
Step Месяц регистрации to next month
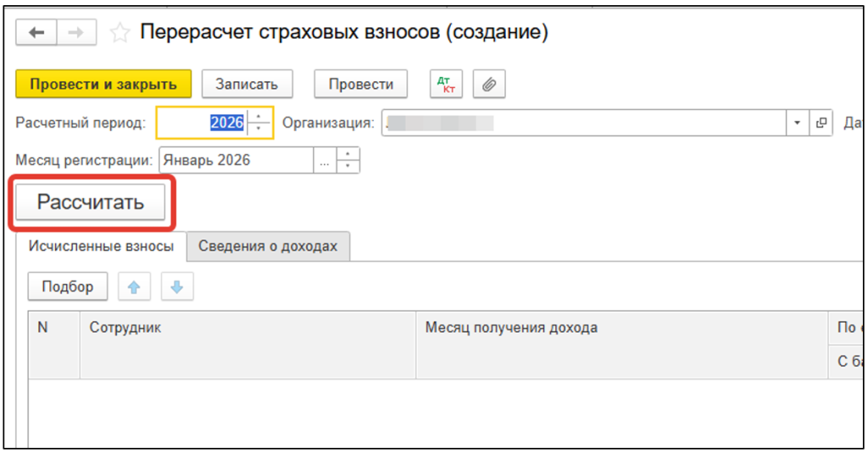[x=348, y=154]
